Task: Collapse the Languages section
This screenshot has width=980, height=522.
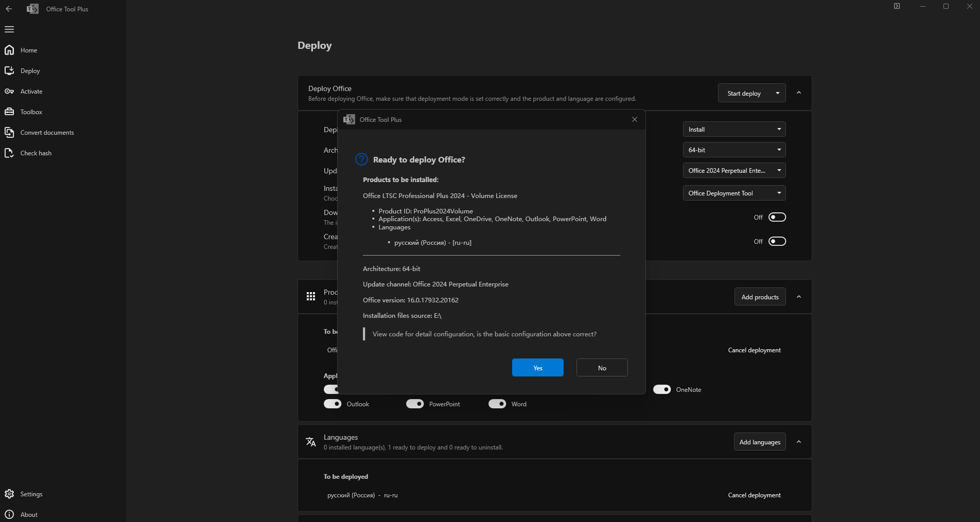Action: 799,442
